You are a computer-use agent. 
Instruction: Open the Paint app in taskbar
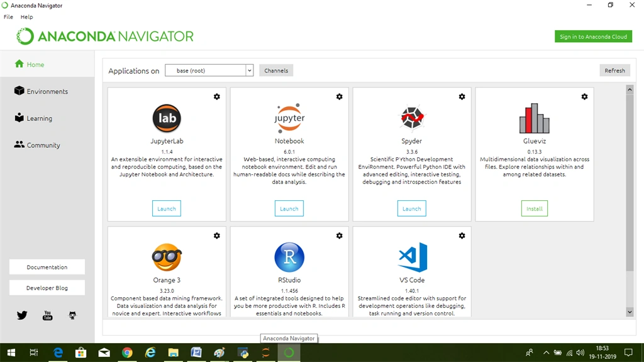(x=219, y=353)
